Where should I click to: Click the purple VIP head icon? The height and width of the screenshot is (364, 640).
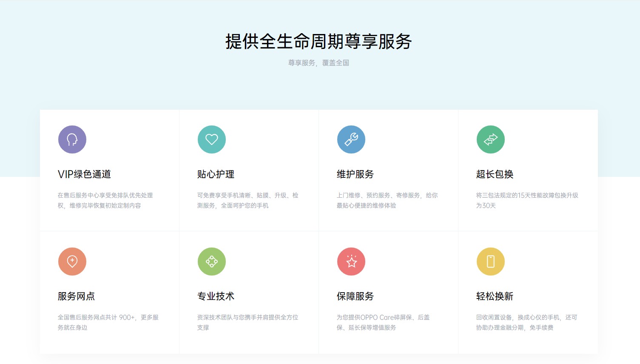(72, 139)
